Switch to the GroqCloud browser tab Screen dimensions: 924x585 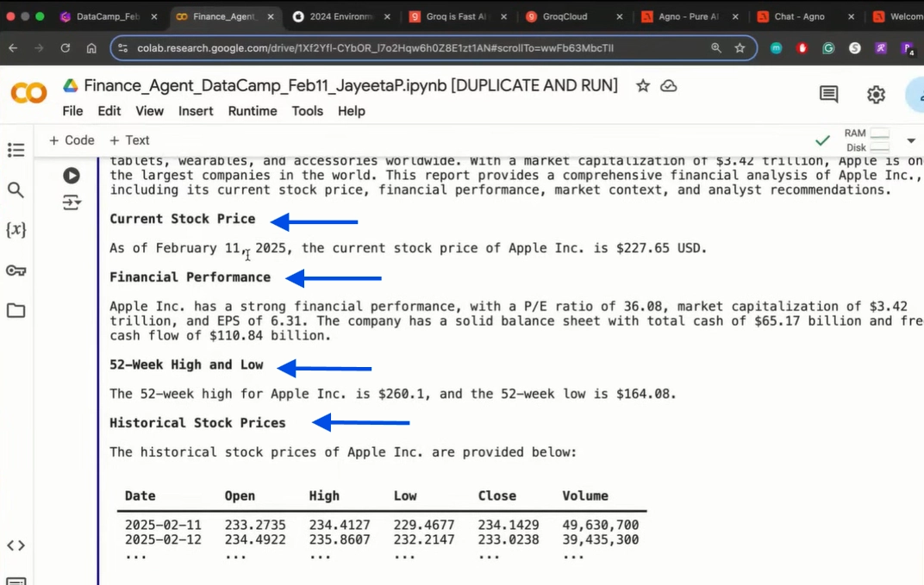click(565, 16)
